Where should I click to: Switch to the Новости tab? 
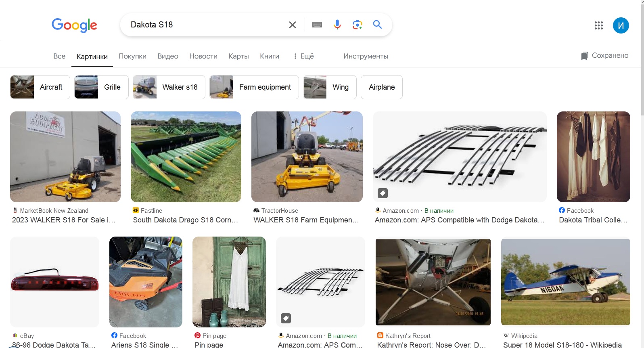(203, 56)
